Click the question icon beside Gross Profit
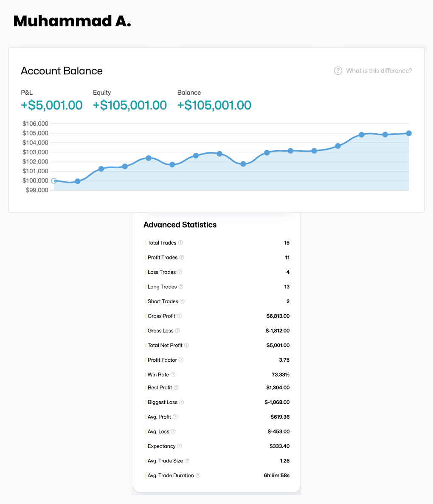This screenshot has height=504, width=433. click(179, 316)
